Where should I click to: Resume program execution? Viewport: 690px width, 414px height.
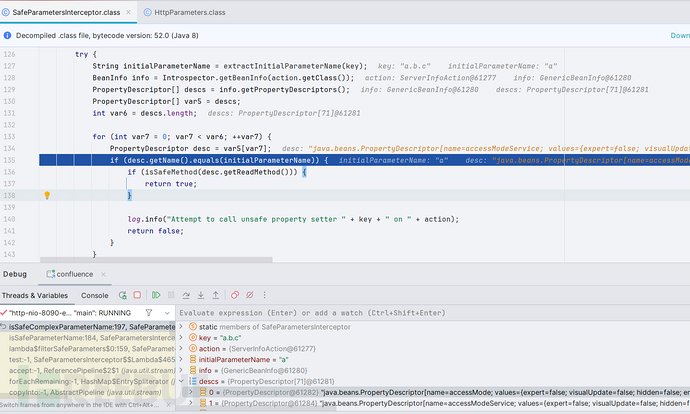click(x=156, y=295)
